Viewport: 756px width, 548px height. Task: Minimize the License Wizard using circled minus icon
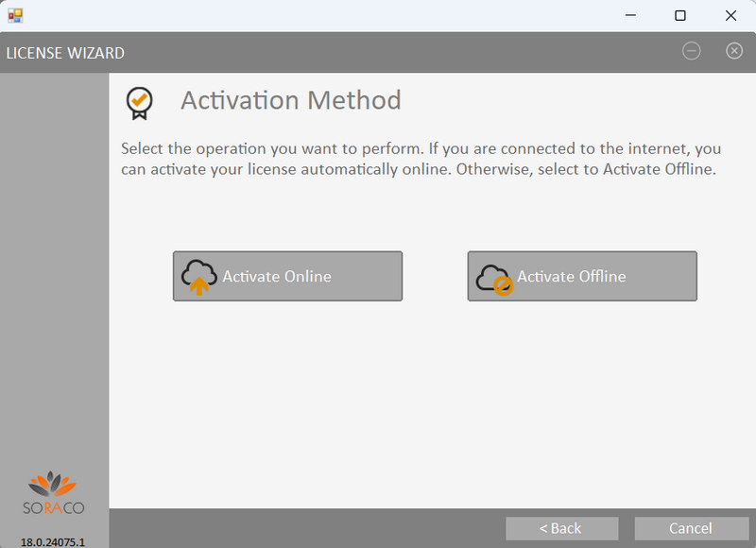click(692, 51)
